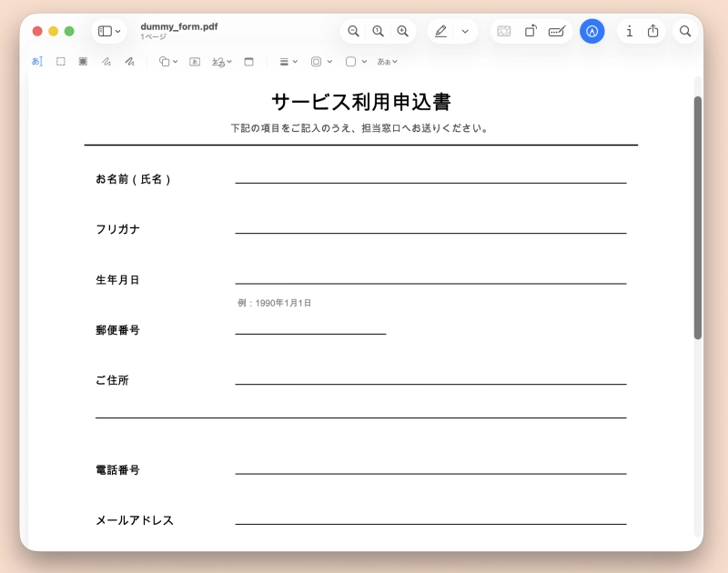
Task: Zoom in on the PDF
Action: tap(402, 31)
